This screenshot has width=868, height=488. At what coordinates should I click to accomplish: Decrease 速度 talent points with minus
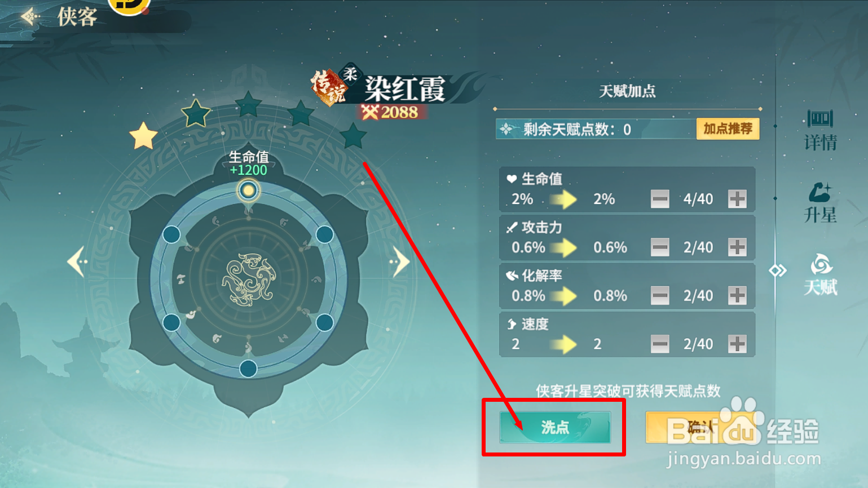point(660,344)
